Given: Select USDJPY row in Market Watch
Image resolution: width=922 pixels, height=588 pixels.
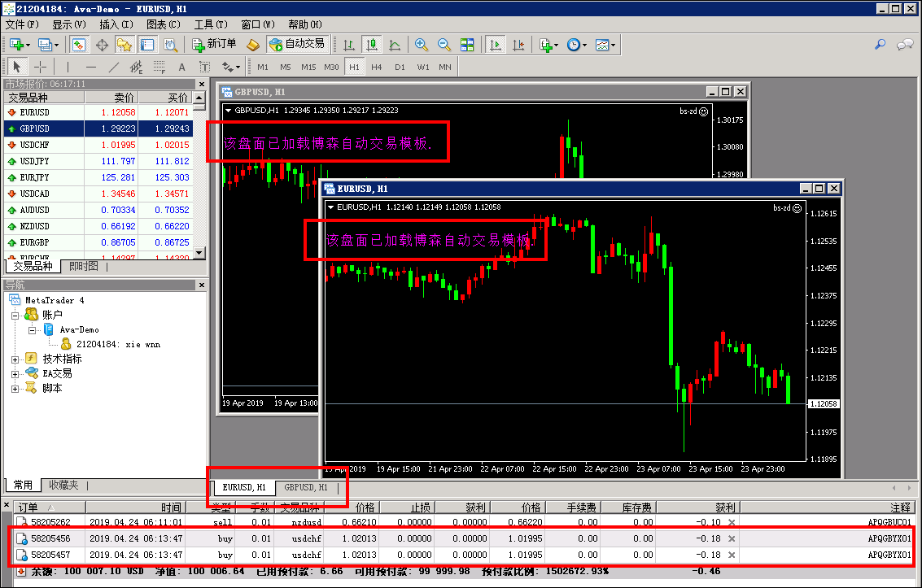Looking at the screenshot, I should tap(98, 161).
